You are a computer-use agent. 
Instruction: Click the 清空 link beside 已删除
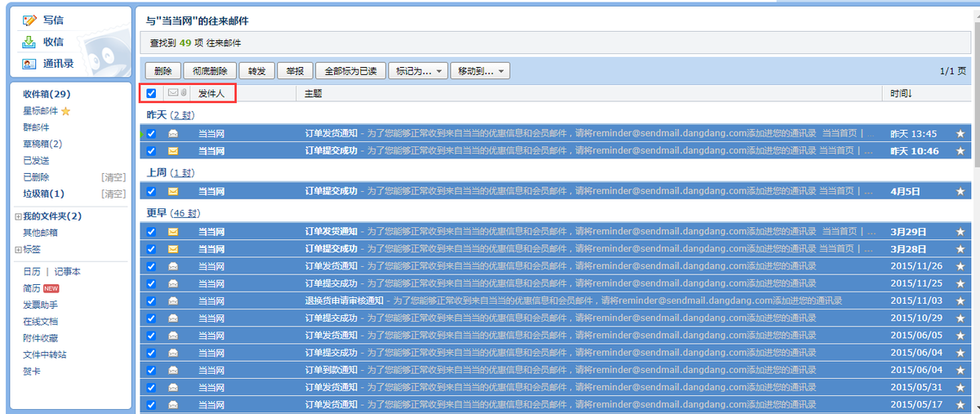pyautogui.click(x=114, y=177)
